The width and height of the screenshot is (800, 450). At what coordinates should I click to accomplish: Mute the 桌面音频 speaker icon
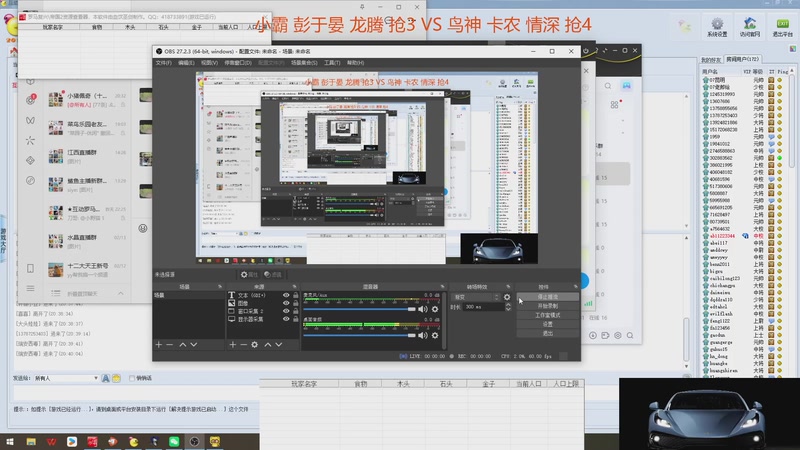423,335
